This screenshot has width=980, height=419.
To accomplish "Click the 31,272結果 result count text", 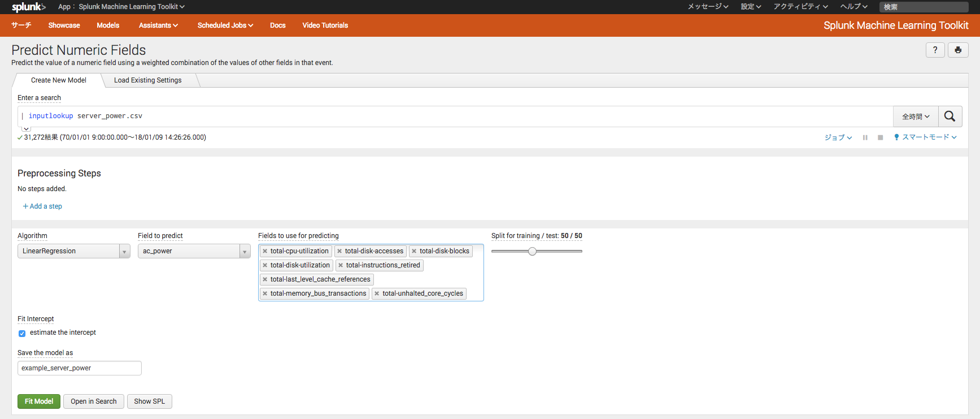I will pyautogui.click(x=41, y=137).
